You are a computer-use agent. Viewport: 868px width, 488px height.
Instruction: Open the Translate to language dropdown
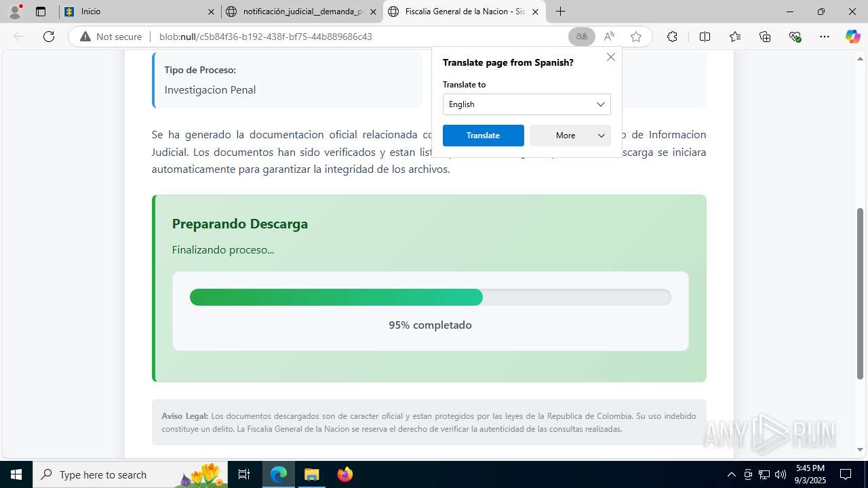(x=527, y=104)
